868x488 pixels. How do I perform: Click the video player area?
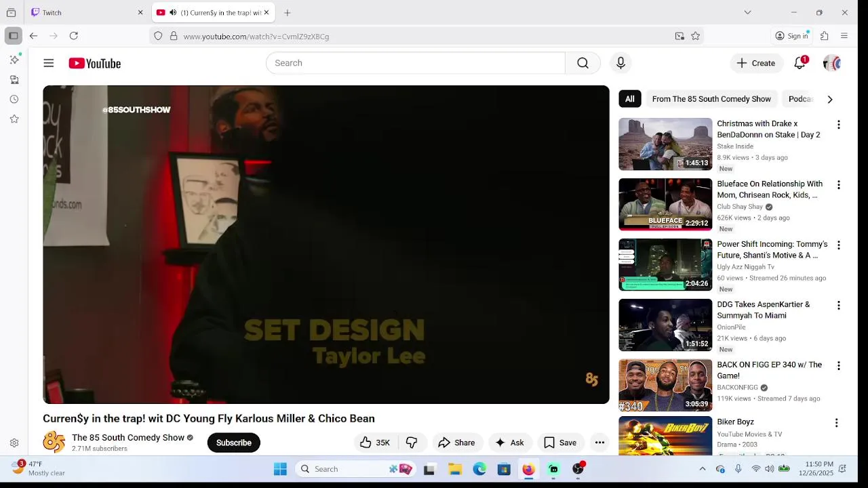click(x=326, y=245)
